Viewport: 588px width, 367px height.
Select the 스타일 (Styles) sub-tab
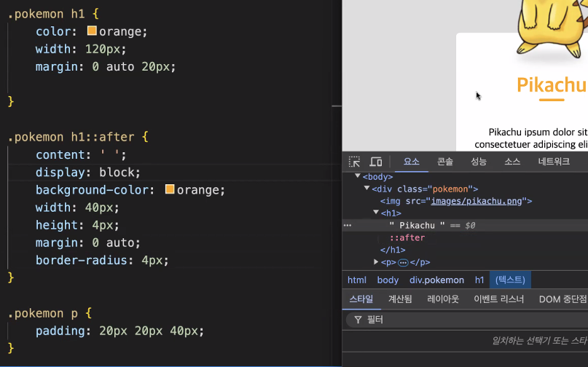point(361,299)
